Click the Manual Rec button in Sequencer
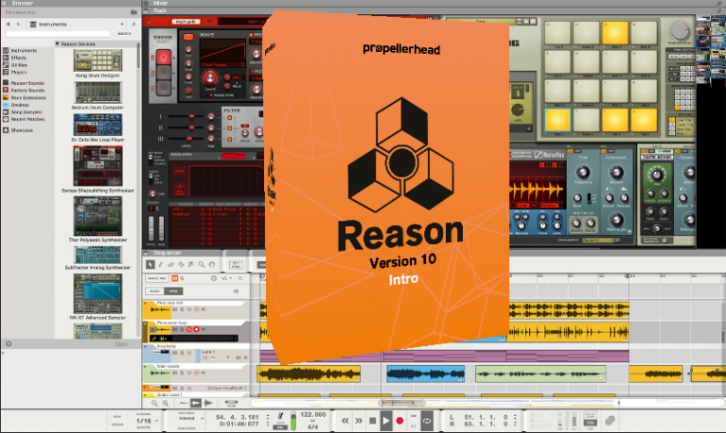Image resolution: width=726 pixels, height=433 pixels. click(157, 278)
